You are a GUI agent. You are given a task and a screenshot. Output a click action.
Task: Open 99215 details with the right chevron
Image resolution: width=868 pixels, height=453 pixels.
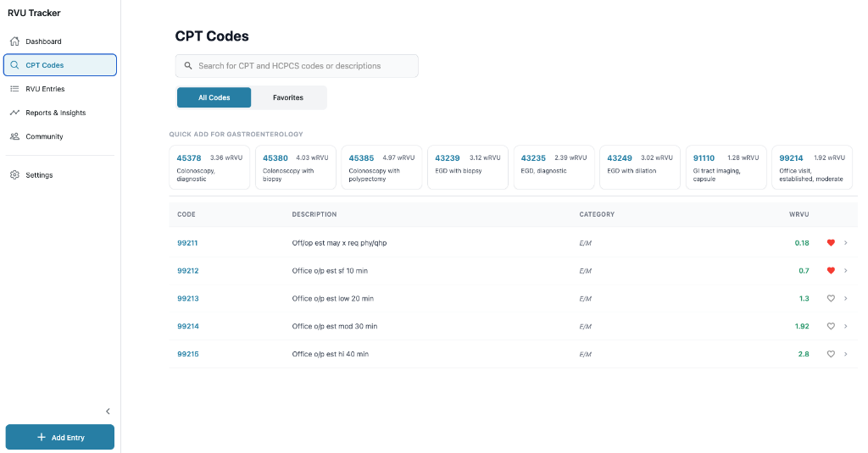(x=846, y=354)
